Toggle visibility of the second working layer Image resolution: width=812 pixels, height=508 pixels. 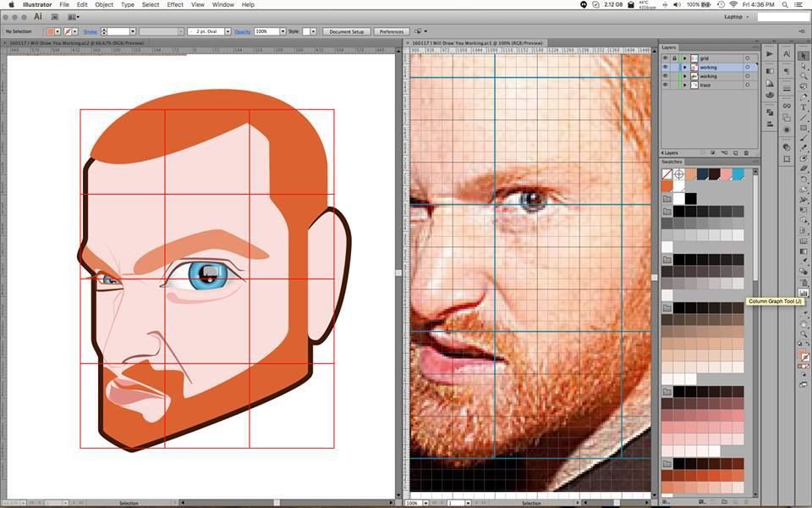[x=666, y=75]
